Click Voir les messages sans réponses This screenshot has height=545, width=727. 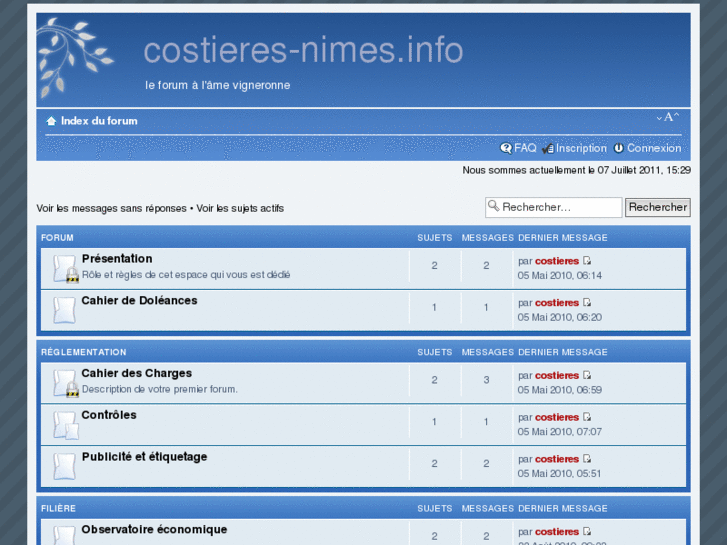click(111, 208)
